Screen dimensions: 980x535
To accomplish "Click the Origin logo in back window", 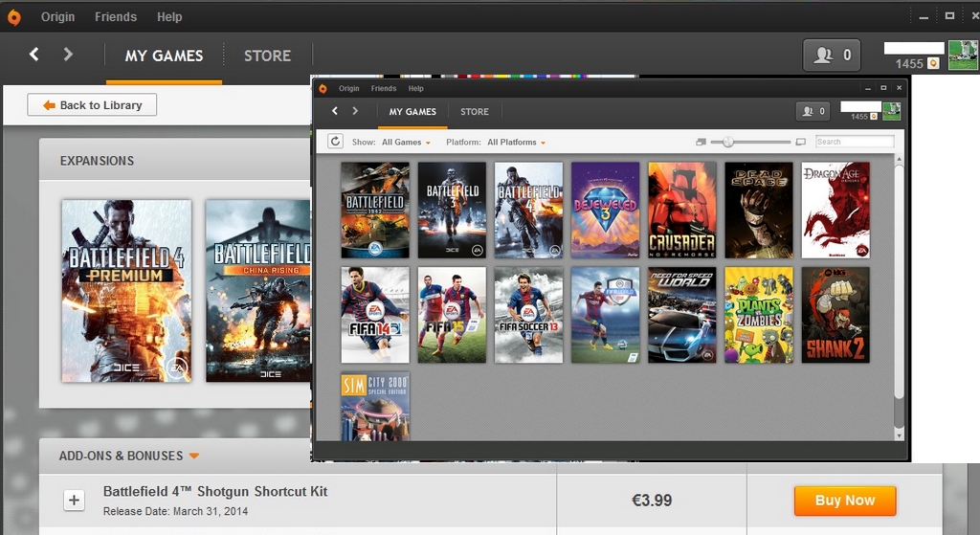I will [13, 17].
